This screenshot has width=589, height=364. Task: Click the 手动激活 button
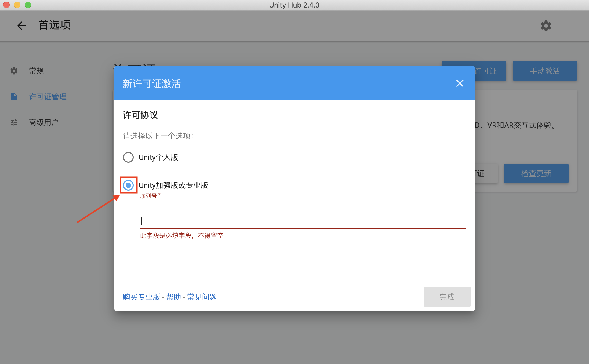click(545, 71)
